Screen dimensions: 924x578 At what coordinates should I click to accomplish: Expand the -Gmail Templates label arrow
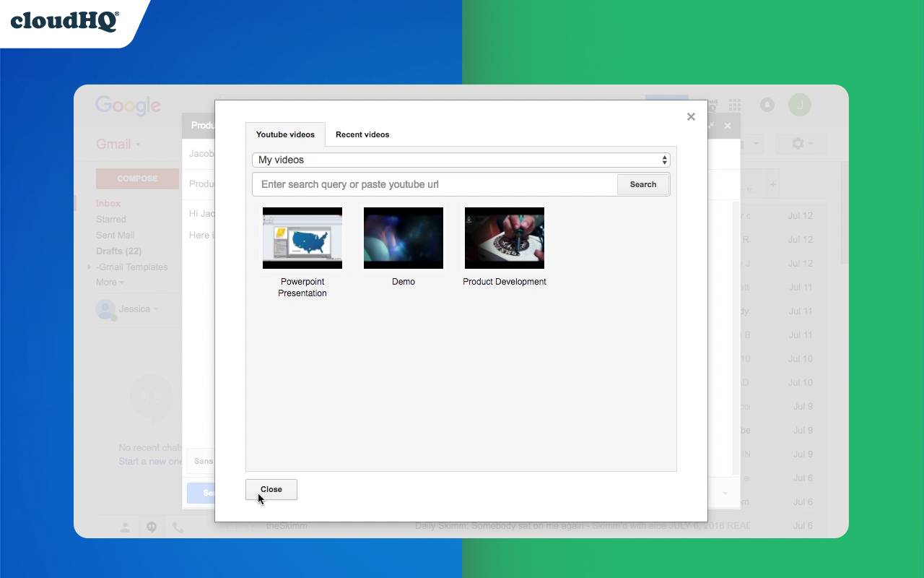point(90,267)
